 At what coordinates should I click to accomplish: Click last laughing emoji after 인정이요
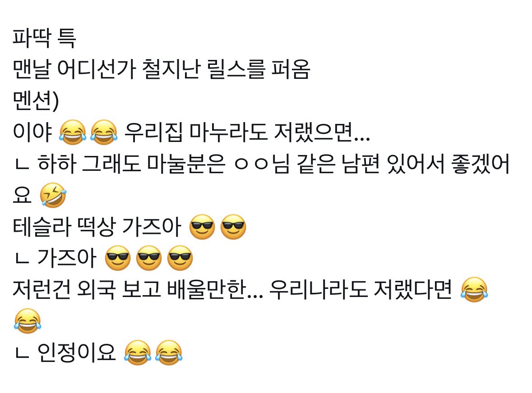click(169, 352)
